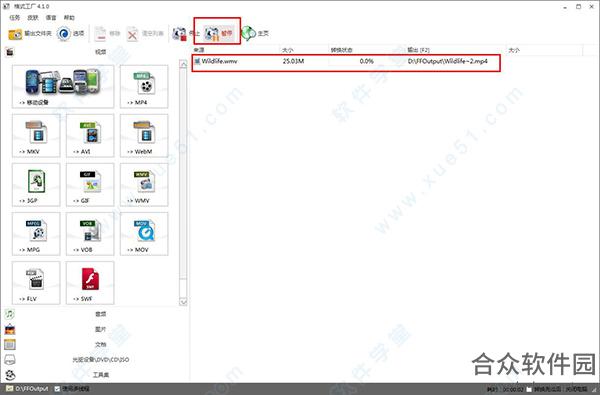Screen dimensions: 600x395
Task: Select the MP4 conversion icon
Action: [144, 87]
